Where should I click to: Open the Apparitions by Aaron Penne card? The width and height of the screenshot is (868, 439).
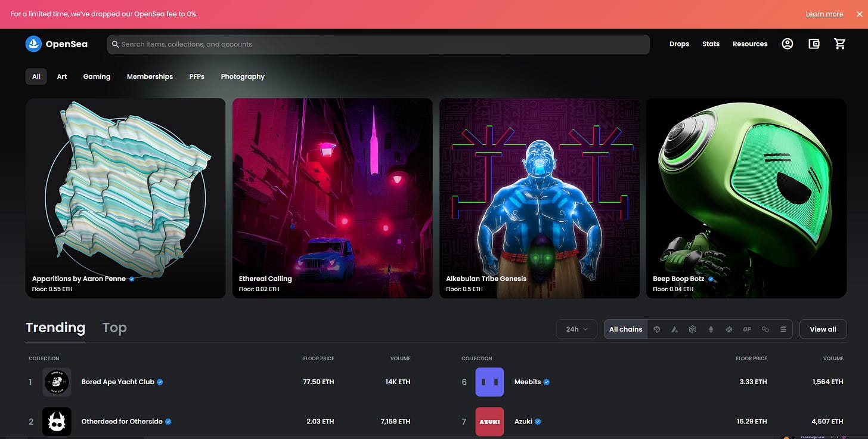click(x=125, y=199)
